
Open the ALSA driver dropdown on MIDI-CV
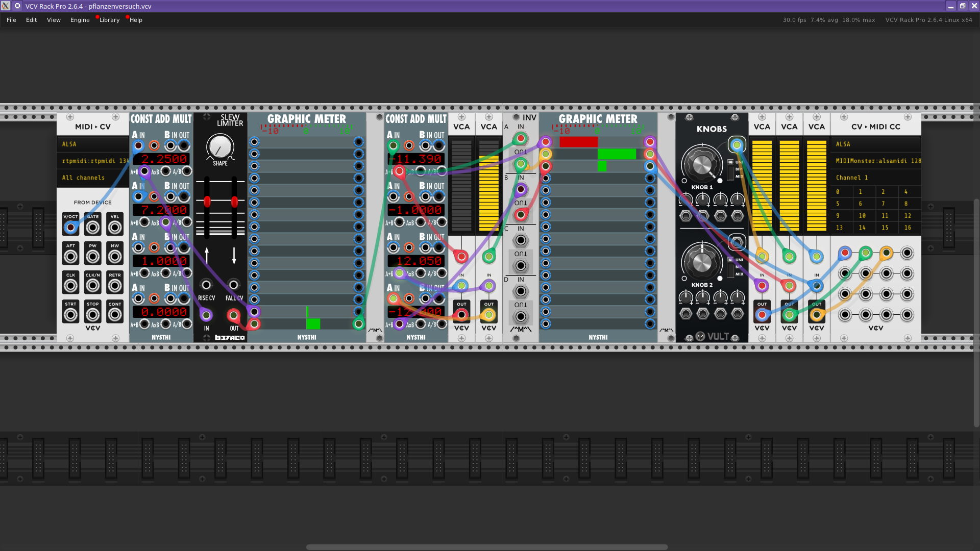click(92, 144)
